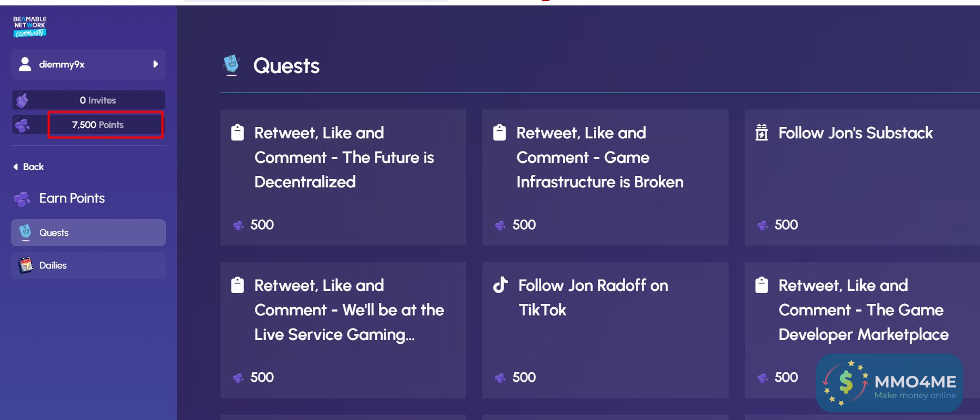Click the clipboard icon on Game Infrastructure quest
The image size is (980, 420).
499,132
